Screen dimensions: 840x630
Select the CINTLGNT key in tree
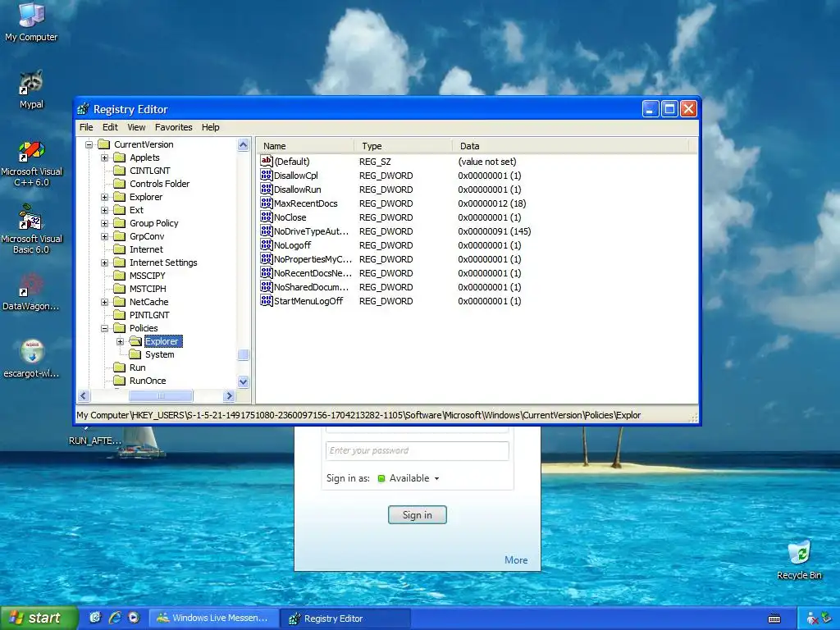149,171
